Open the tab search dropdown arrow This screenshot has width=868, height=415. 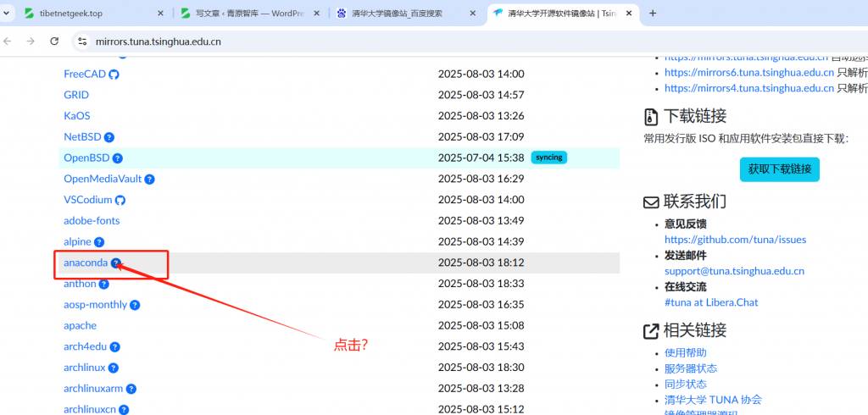[x=6, y=13]
